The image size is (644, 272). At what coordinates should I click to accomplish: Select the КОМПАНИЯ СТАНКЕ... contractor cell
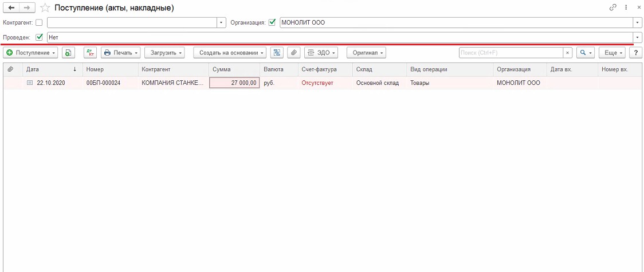tap(173, 83)
